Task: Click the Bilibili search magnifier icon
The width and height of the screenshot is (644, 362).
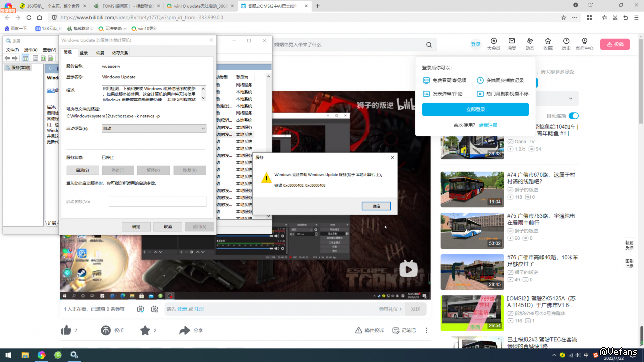Action: coord(429,45)
